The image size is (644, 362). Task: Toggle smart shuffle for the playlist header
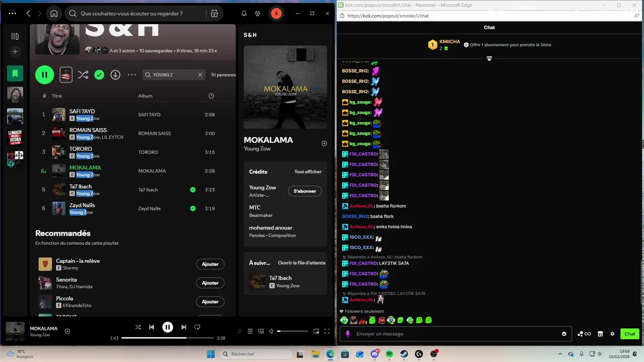[x=83, y=75]
